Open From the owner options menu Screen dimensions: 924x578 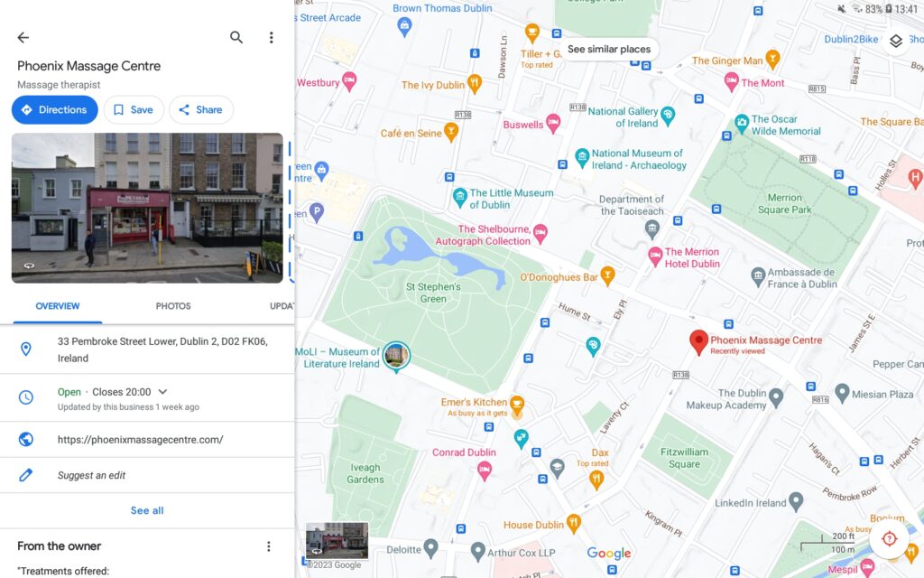[269, 546]
